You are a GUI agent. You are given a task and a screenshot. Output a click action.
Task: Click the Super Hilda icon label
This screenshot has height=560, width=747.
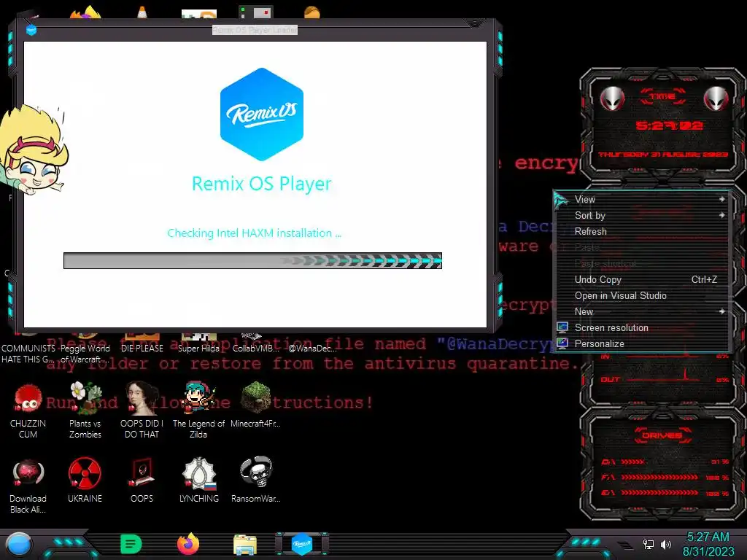pos(198,349)
